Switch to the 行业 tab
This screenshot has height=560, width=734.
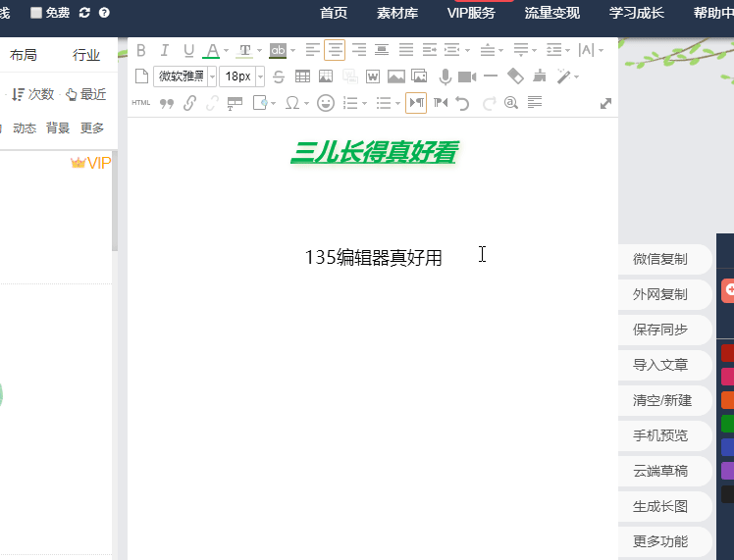coord(86,56)
